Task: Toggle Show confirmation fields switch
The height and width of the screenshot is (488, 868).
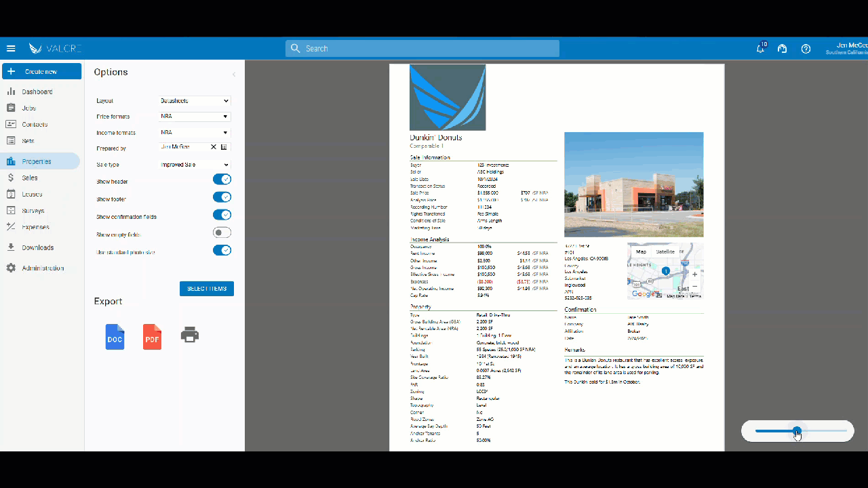Action: pos(222,215)
